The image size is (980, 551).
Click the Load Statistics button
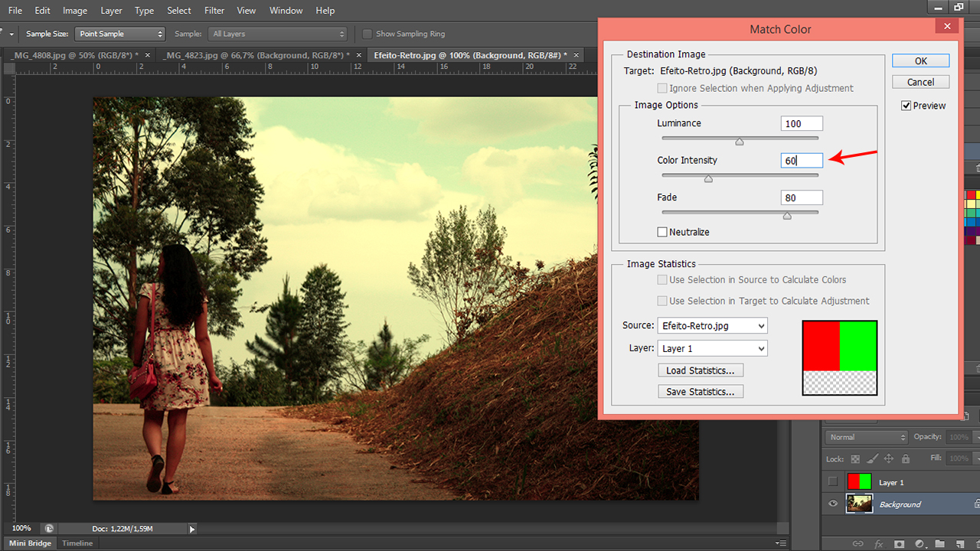point(700,370)
